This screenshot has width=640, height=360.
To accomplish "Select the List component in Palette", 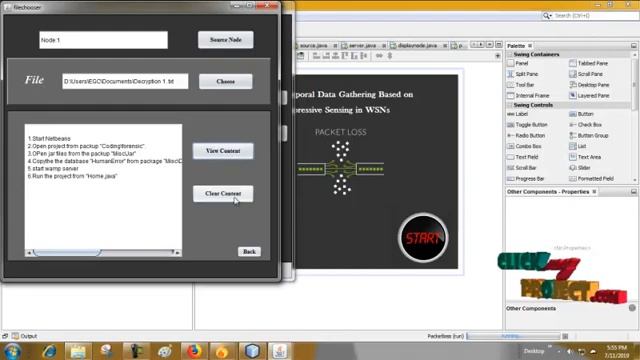I will (578, 146).
